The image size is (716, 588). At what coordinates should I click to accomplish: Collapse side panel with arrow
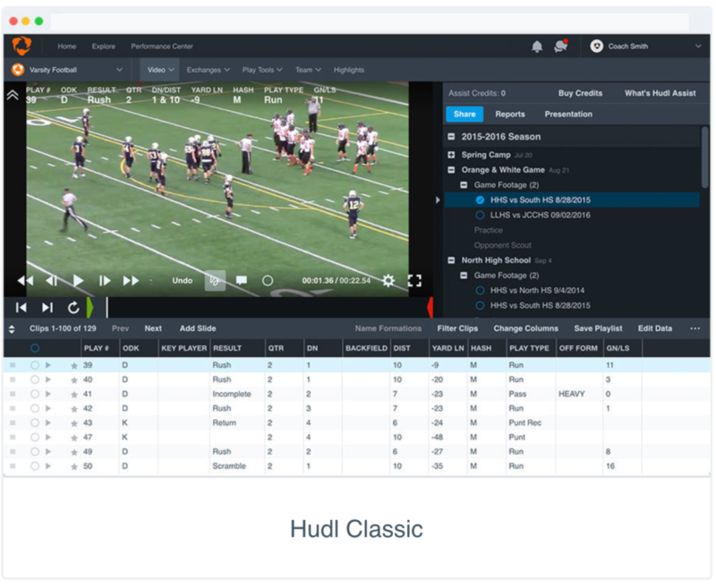point(438,200)
